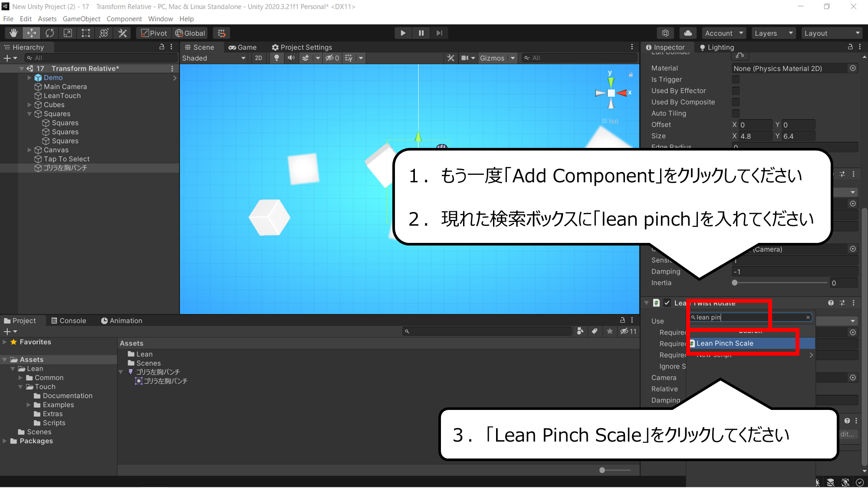868x488 pixels.
Task: Select Tap To Select object
Action: coord(66,159)
